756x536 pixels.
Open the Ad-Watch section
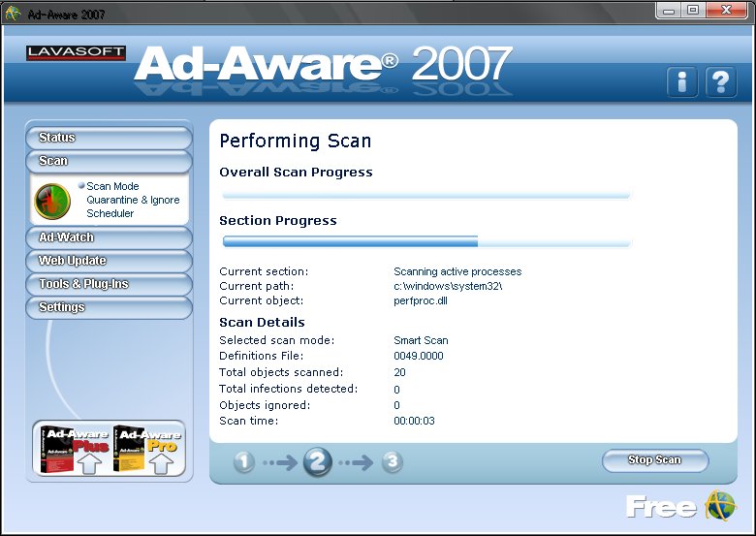[x=109, y=237]
